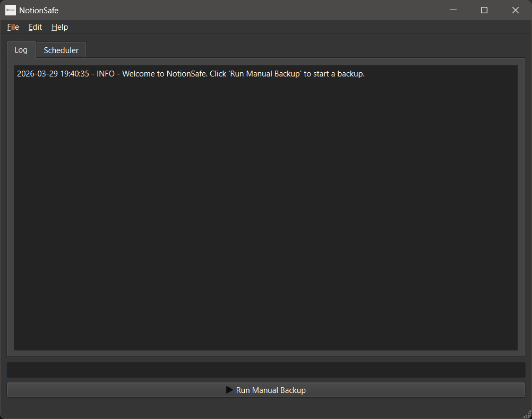Open Help to look for documentation

click(59, 27)
